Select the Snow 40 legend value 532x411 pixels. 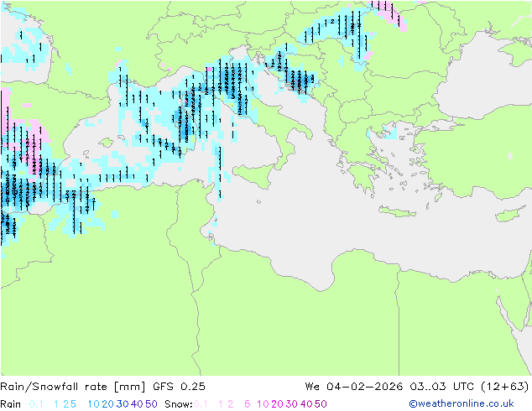[306, 404]
